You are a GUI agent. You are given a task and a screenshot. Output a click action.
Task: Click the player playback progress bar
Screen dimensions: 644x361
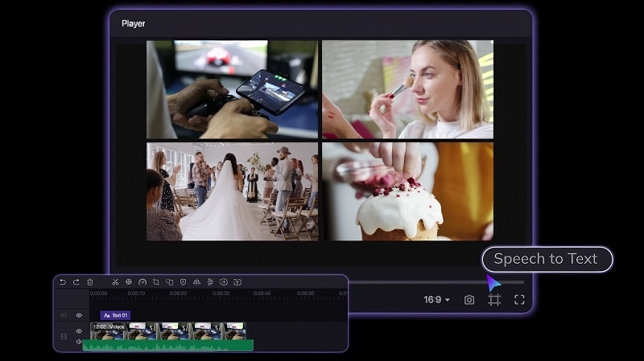pyautogui.click(x=436, y=282)
